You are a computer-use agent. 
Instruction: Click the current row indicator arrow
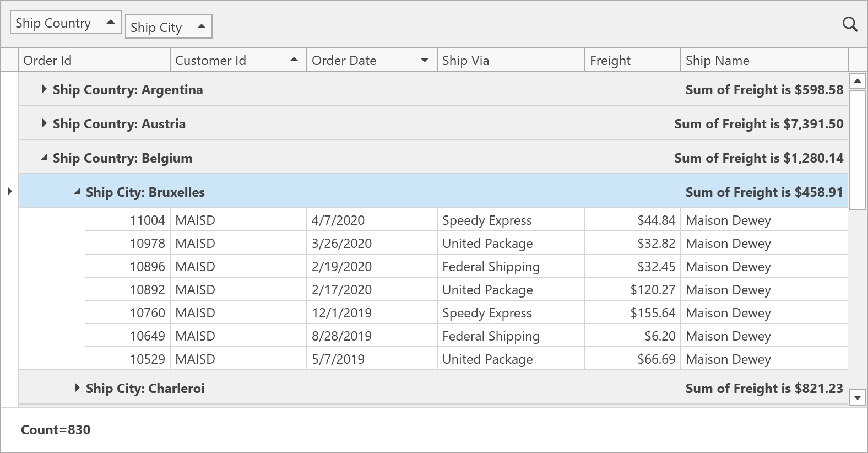point(9,192)
